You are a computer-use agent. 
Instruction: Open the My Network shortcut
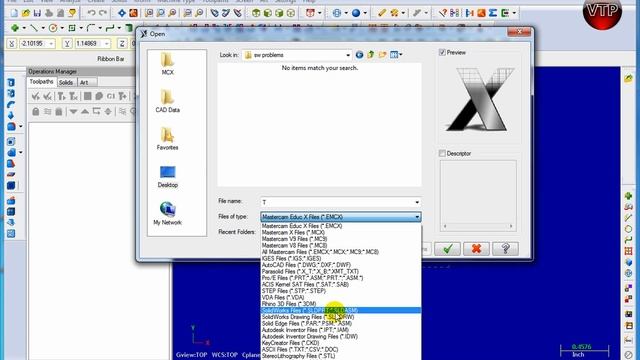point(167,213)
